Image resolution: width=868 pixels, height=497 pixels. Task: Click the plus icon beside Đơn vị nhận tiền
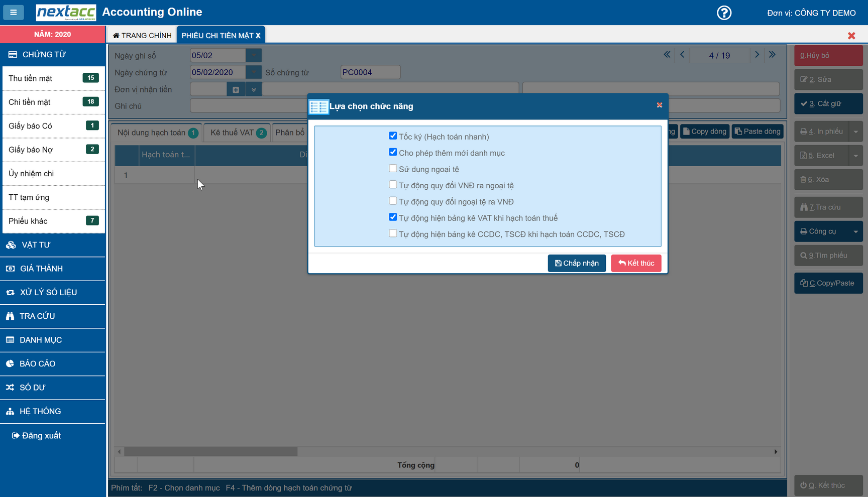236,90
